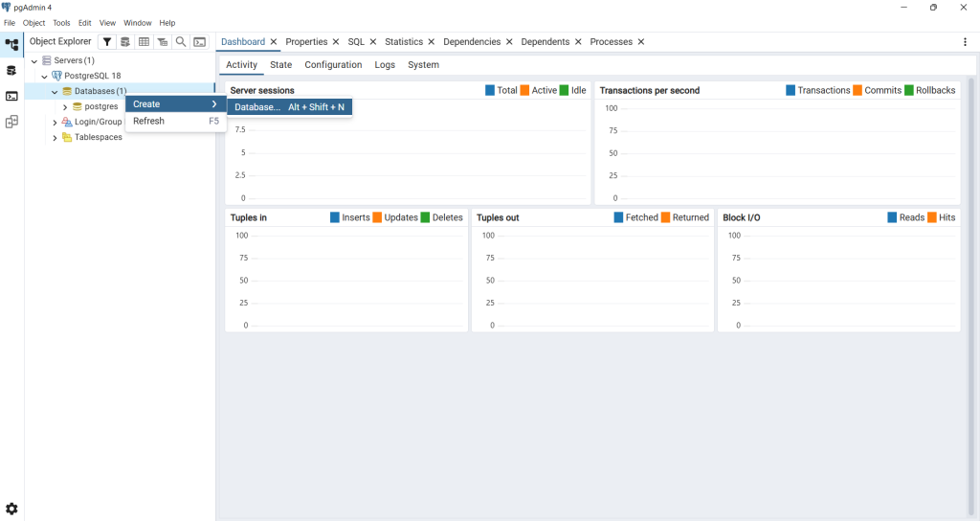Click the dashboard vertical scrollbar

(x=971, y=295)
